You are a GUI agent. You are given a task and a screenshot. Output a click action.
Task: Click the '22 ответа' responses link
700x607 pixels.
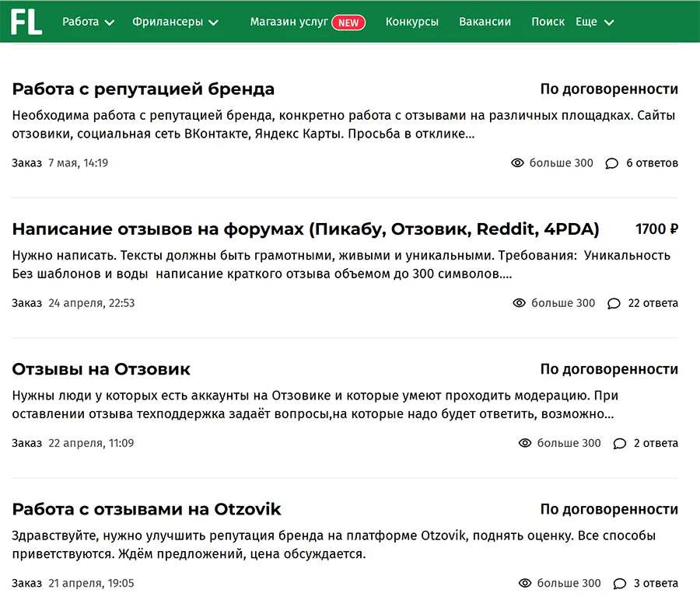pos(653,303)
